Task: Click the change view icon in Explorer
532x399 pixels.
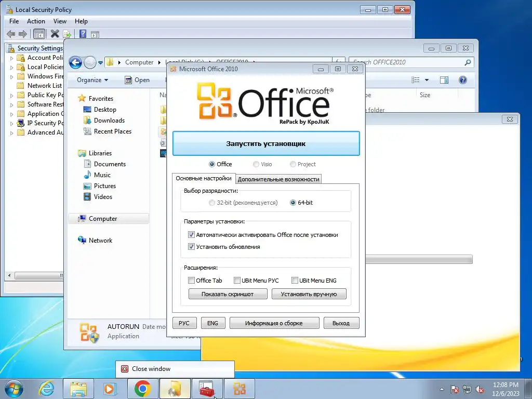Action: click(x=415, y=80)
